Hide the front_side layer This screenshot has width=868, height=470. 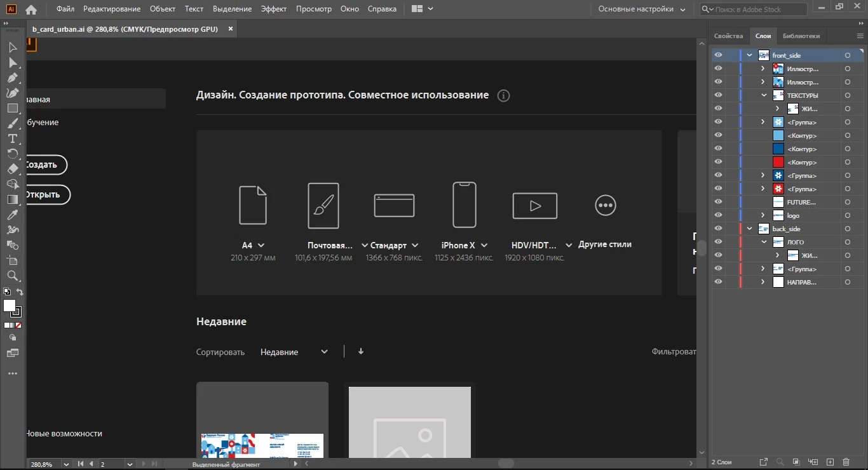click(718, 55)
